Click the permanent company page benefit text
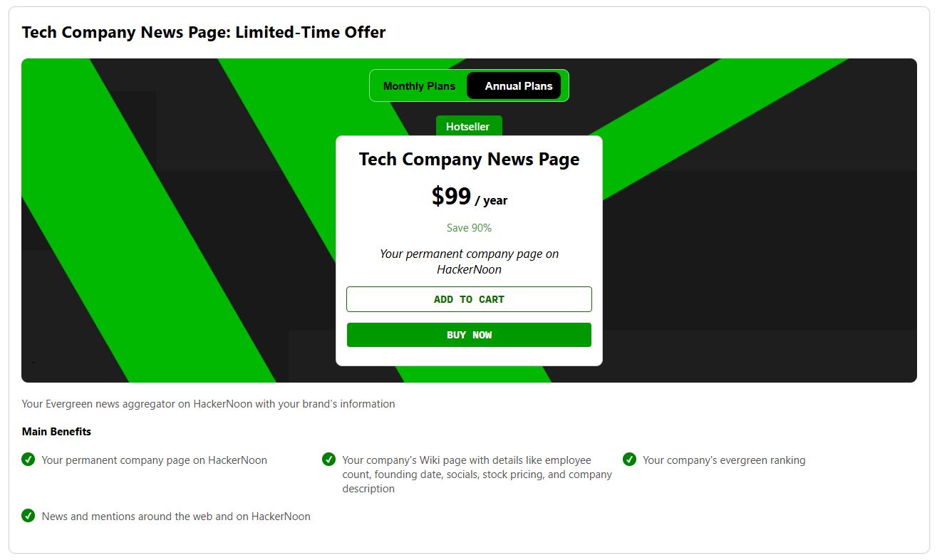Viewport: 942px width, 560px height. tap(154, 460)
